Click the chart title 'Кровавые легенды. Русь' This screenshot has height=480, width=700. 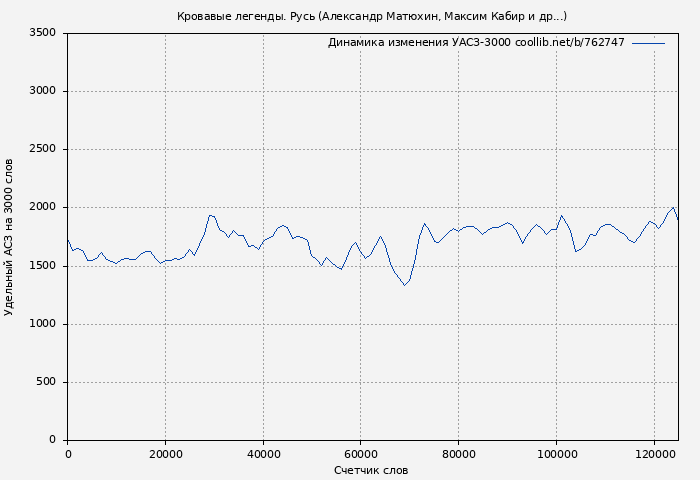(x=371, y=16)
